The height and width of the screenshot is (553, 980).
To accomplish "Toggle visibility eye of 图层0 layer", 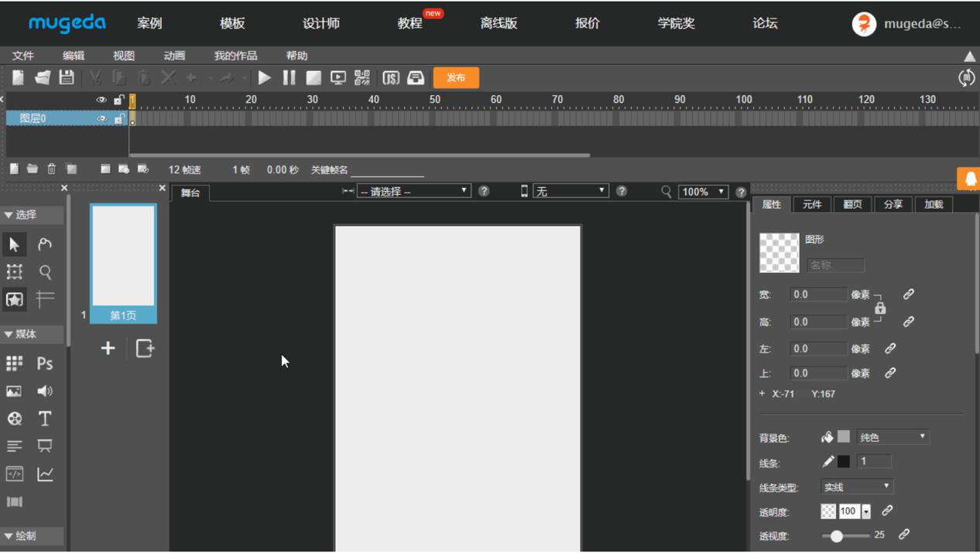I will click(101, 119).
